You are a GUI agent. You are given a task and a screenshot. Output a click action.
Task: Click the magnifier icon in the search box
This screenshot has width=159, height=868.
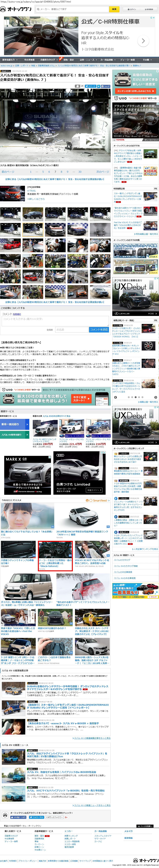coord(38,9)
